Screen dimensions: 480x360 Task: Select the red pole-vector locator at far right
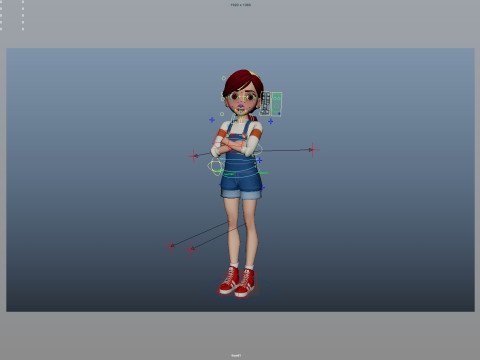pyautogui.click(x=312, y=150)
